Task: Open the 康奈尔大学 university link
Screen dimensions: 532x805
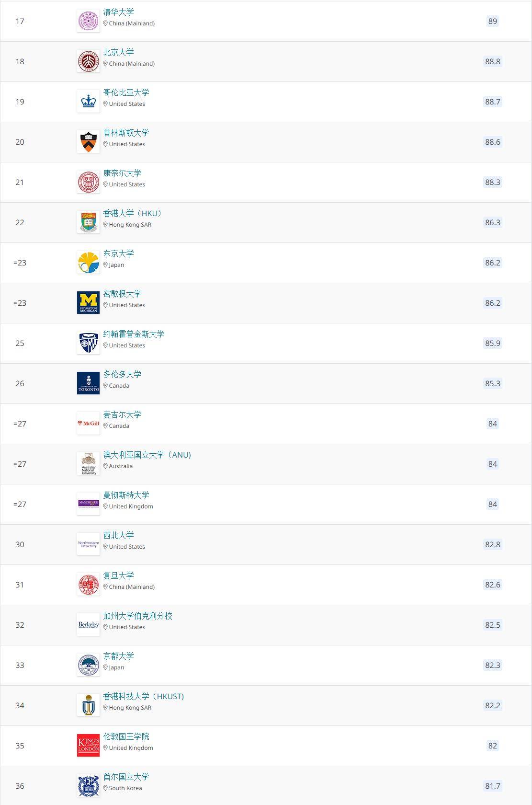Action: [123, 173]
